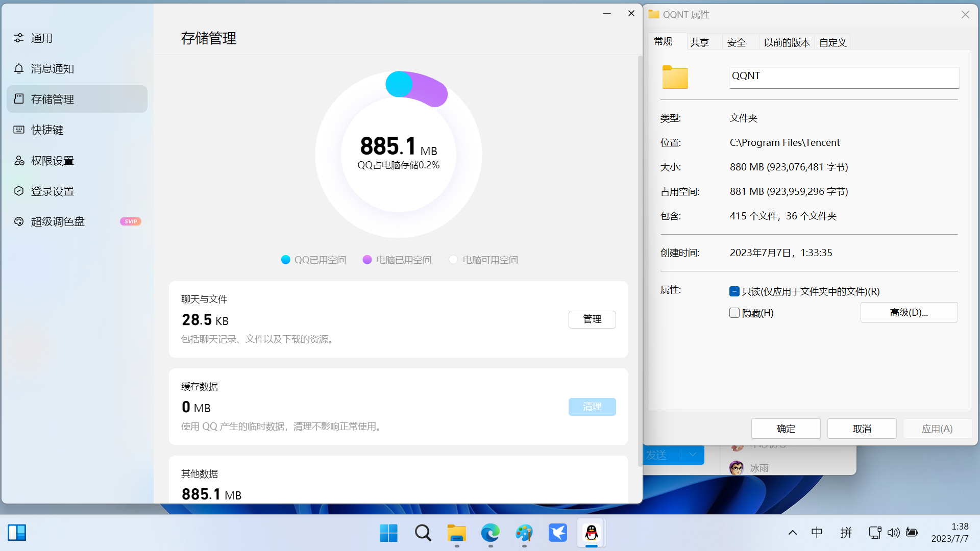Expand hidden system tray icons

tap(792, 533)
